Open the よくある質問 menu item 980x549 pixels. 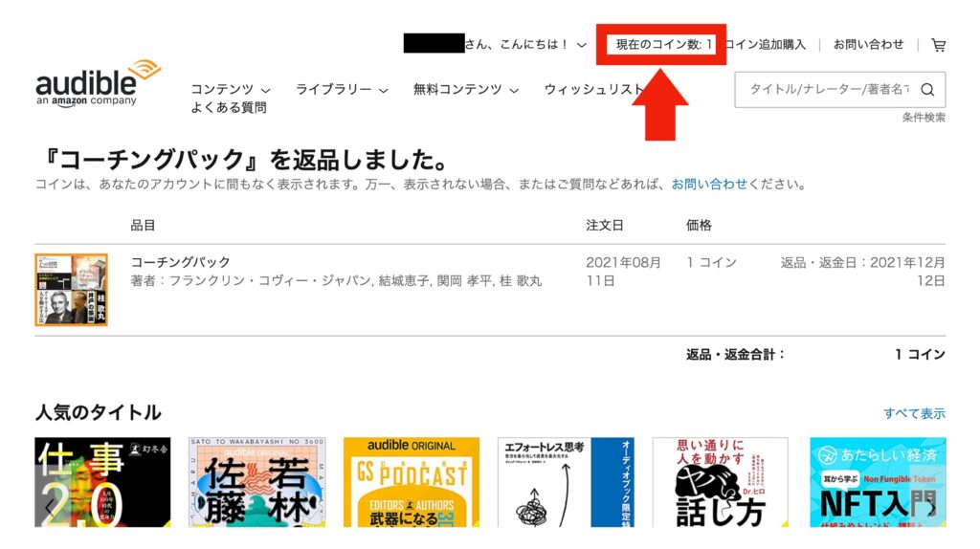coord(229,107)
